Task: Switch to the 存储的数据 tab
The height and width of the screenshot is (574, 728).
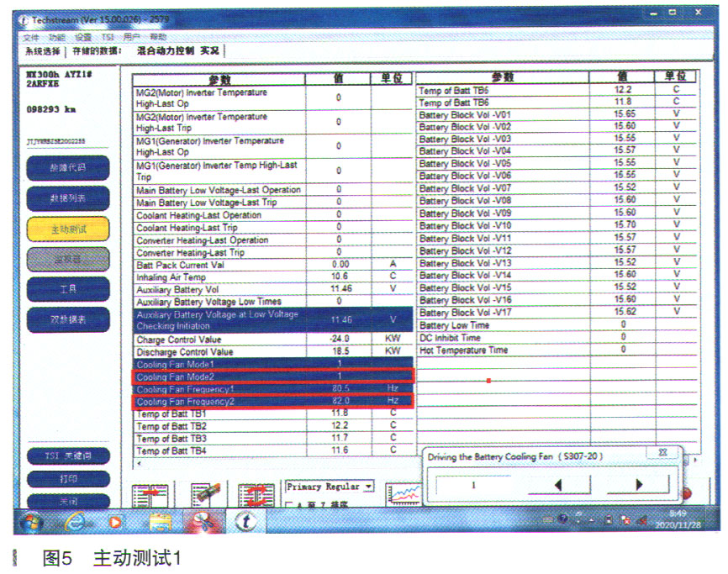Action: point(97,50)
